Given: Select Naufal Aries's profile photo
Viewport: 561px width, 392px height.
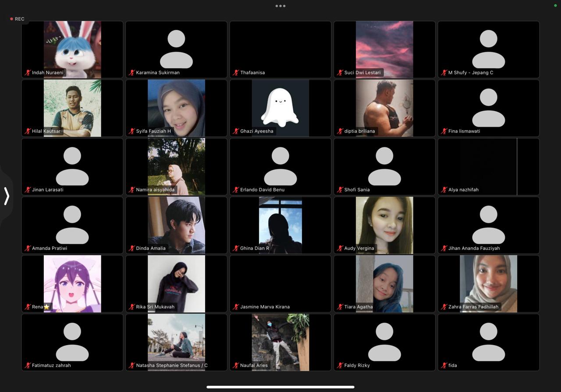Looking at the screenshot, I should click(280, 342).
